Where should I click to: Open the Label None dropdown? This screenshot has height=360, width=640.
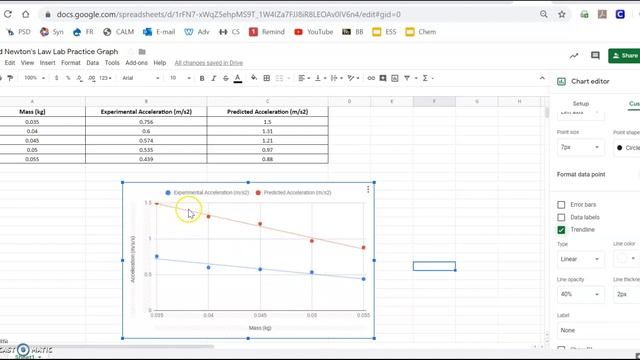tap(598, 330)
